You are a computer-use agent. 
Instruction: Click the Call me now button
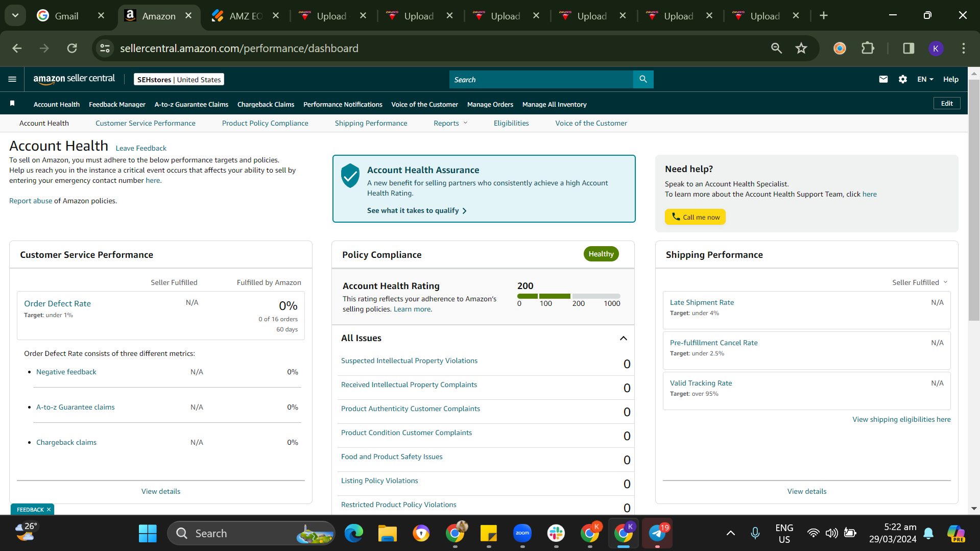pos(695,217)
